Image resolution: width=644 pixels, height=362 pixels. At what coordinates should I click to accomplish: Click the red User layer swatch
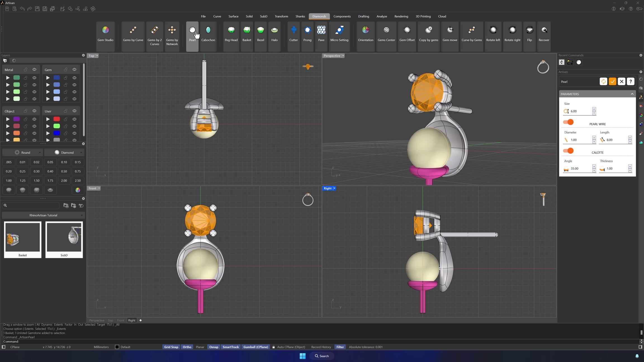(x=56, y=119)
